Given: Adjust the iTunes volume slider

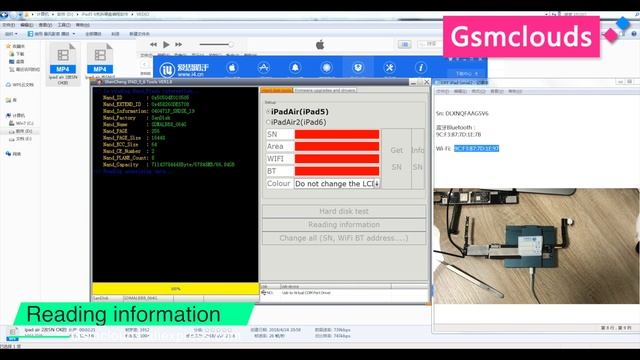Looking at the screenshot, I should (x=216, y=44).
